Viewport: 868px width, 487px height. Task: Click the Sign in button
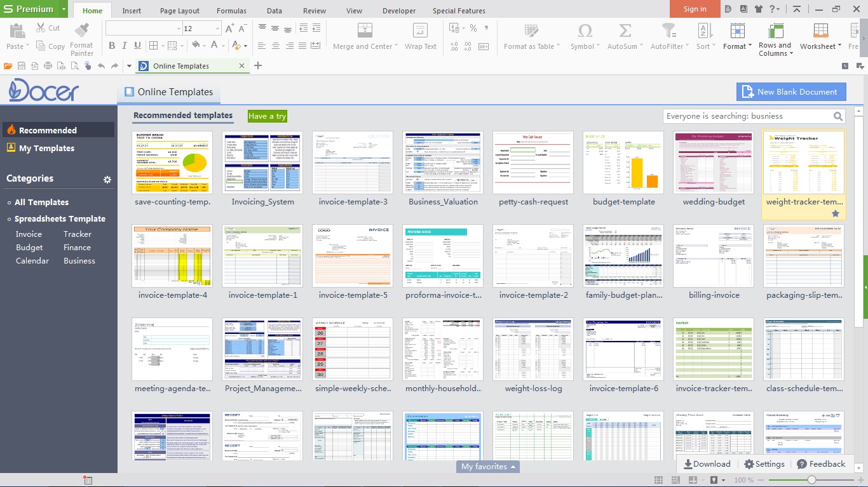[695, 9]
